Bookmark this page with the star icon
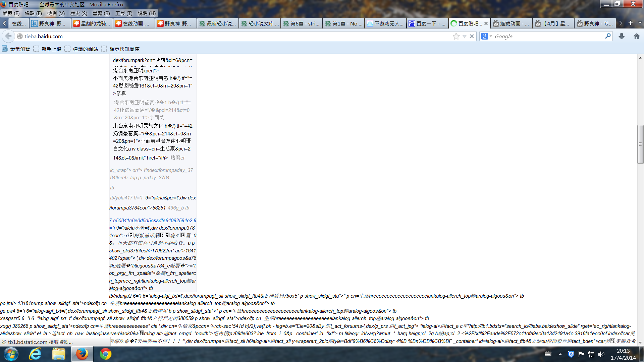644x362 pixels. coord(456,36)
